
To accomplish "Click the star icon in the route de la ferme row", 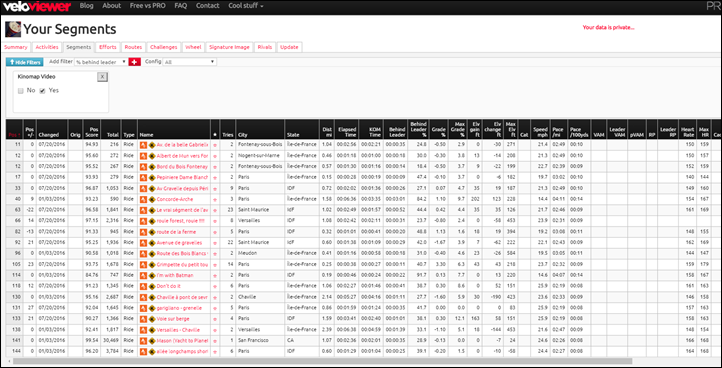I will (215, 232).
